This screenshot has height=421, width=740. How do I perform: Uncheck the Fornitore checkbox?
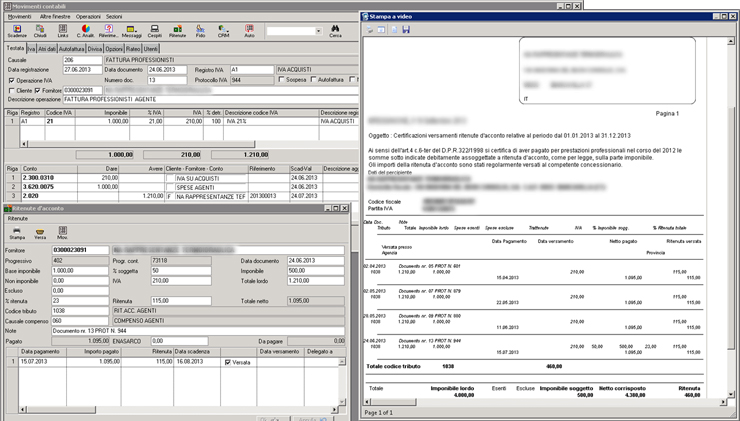pos(38,90)
